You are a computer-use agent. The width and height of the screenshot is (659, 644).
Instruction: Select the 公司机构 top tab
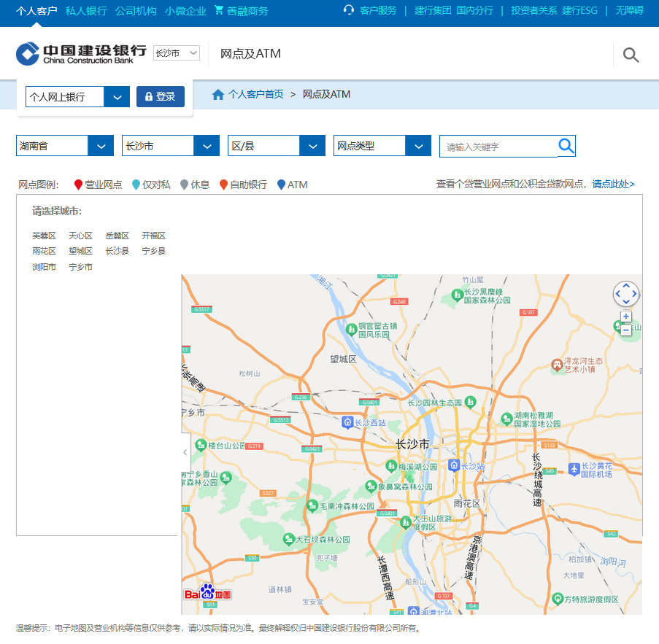point(136,10)
